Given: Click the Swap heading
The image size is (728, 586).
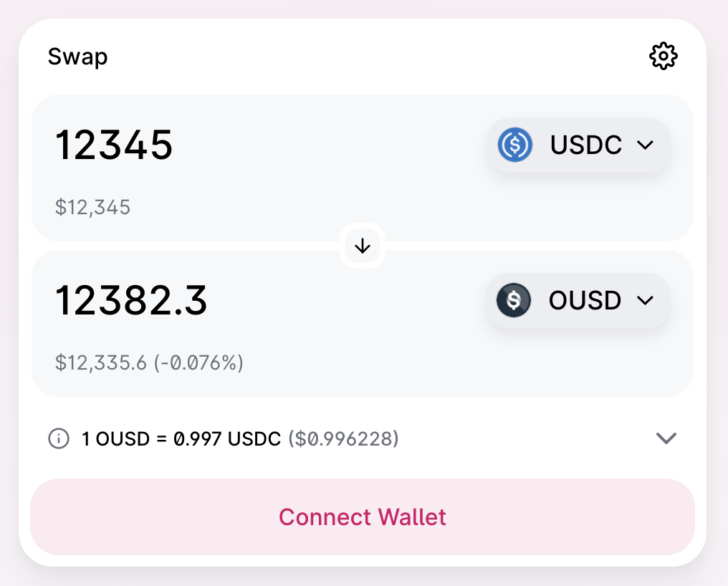Looking at the screenshot, I should (78, 56).
